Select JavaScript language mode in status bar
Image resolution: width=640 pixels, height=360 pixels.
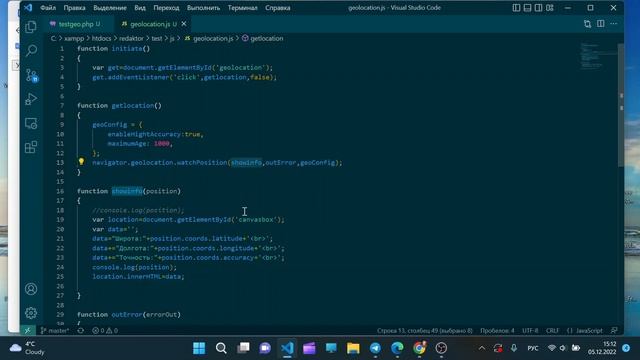(x=584, y=330)
